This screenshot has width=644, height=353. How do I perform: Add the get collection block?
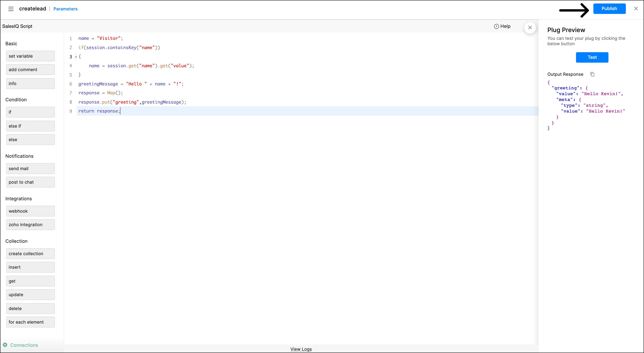click(x=31, y=281)
